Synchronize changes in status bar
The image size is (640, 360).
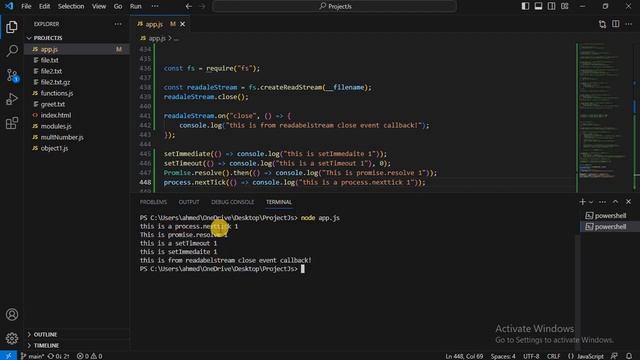[58, 356]
